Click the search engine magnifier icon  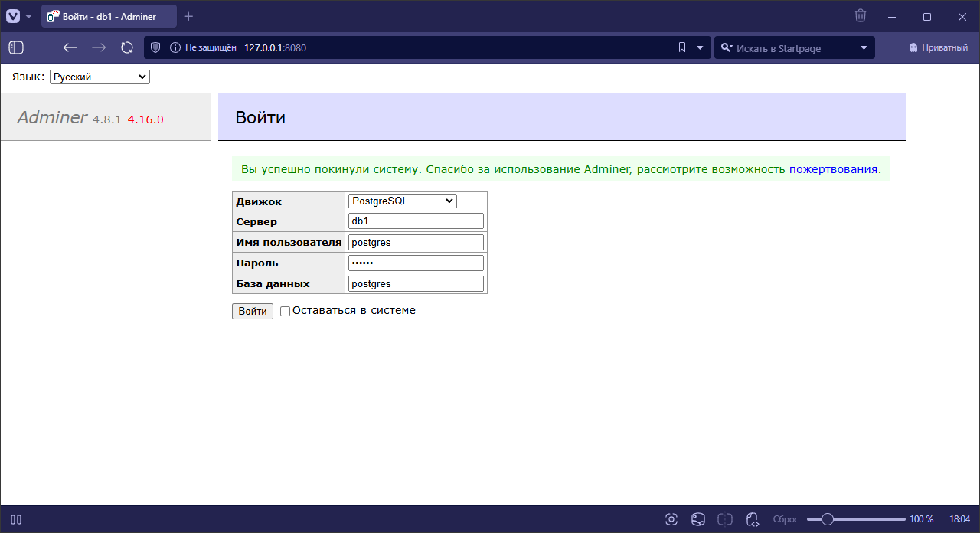pyautogui.click(x=727, y=47)
